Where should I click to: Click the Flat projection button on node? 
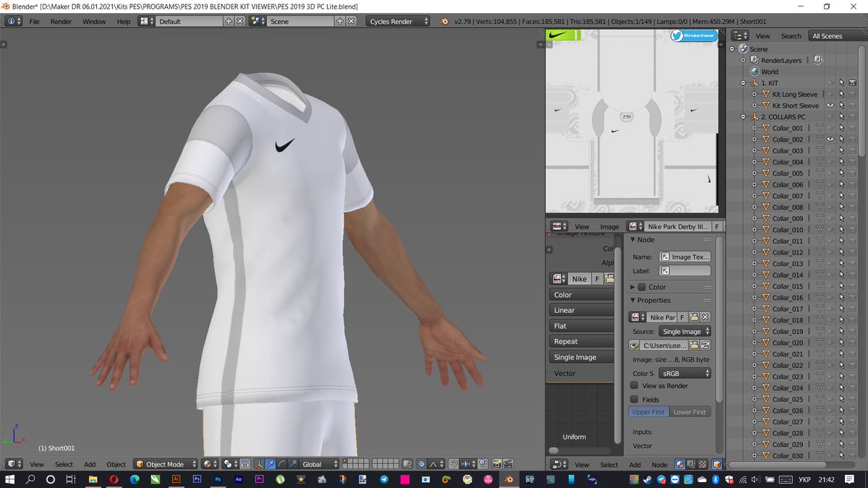(582, 326)
